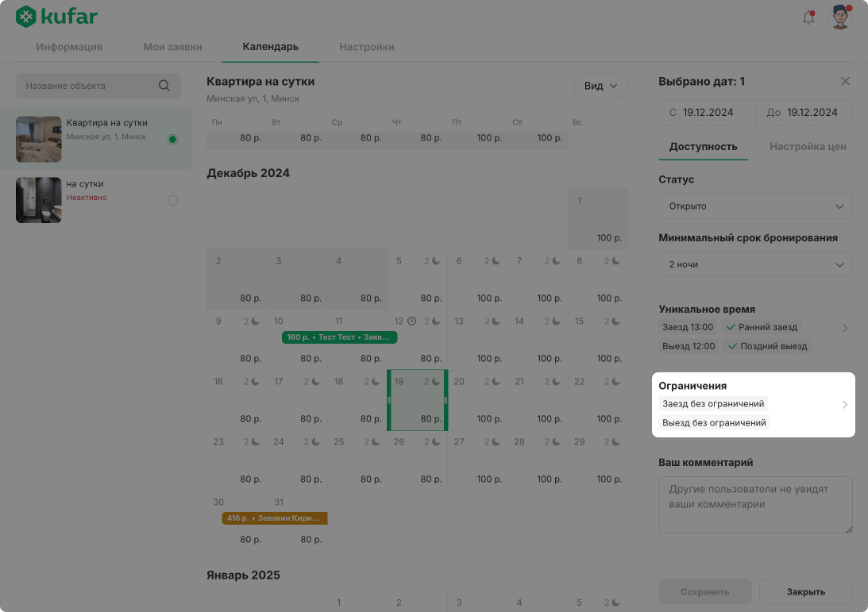Click the Закрыть button
This screenshot has width=868, height=612.
pos(805,591)
